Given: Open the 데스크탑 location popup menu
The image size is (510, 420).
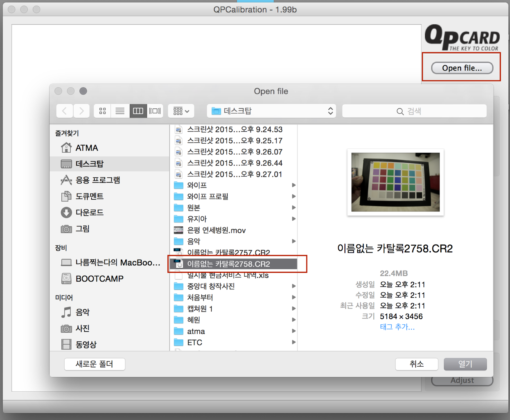Looking at the screenshot, I should click(x=271, y=111).
